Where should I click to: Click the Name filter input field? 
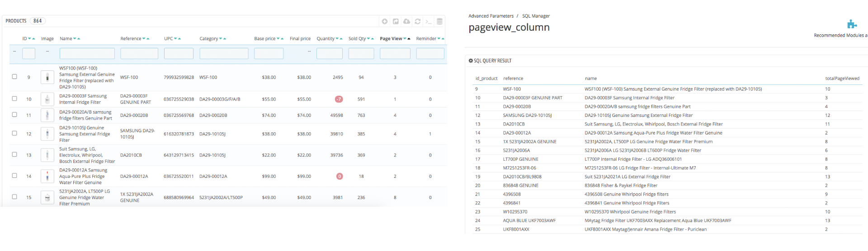tap(87, 53)
